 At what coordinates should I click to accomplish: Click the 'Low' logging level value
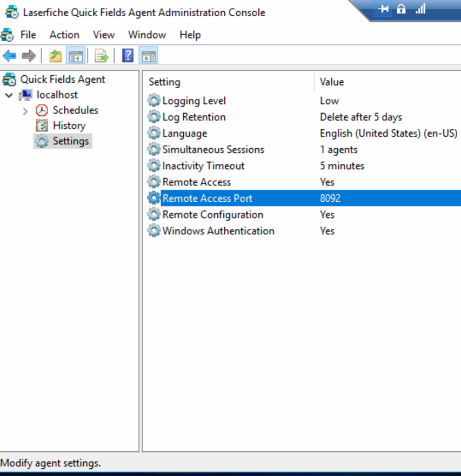[329, 101]
